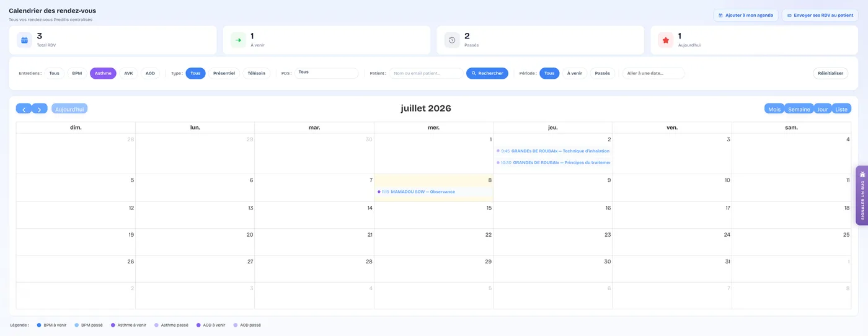Open the PDS dropdown showing Tous
Image resolution: width=868 pixels, height=336 pixels.
coord(326,73)
